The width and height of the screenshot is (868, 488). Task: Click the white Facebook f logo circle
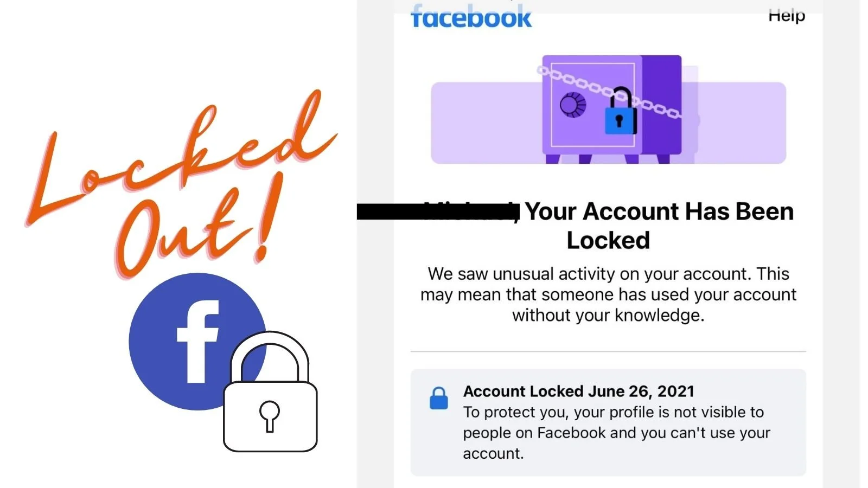point(197,342)
